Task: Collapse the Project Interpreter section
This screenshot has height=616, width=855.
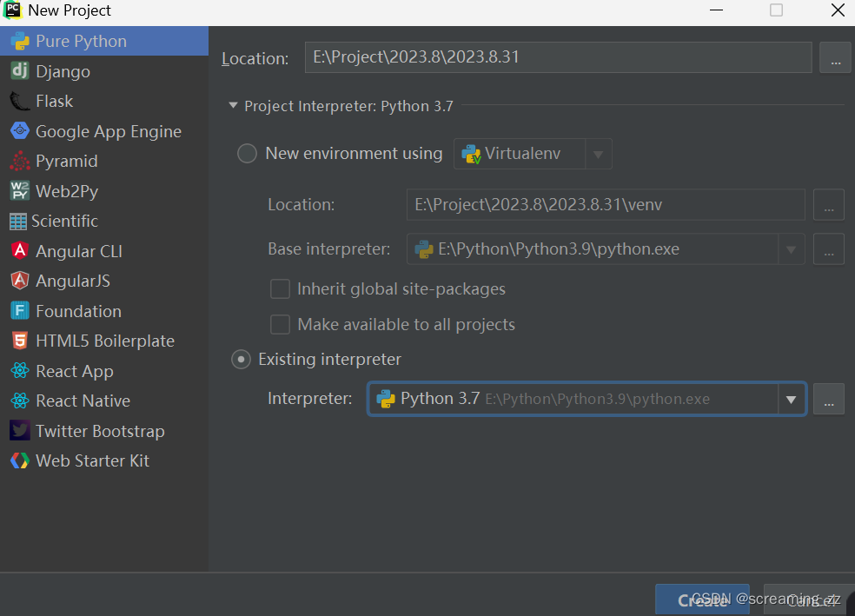Action: pos(234,105)
